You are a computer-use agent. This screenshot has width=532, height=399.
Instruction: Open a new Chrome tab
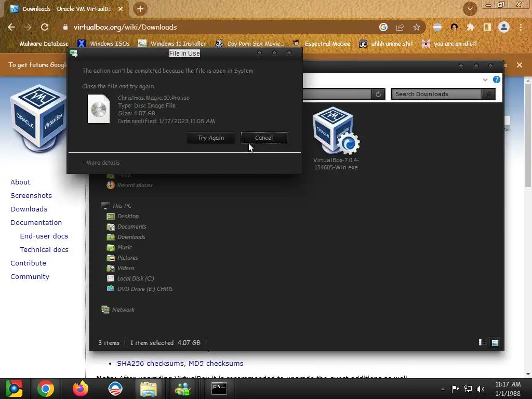[x=140, y=9]
